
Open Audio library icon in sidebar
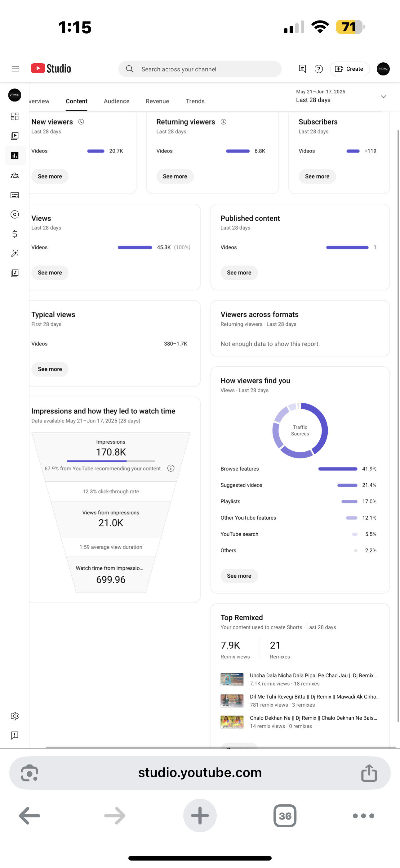(x=15, y=273)
